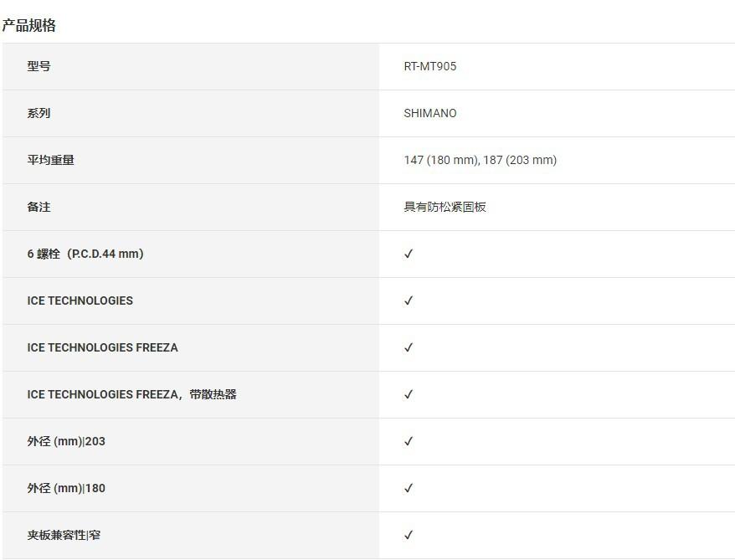
Task: Select the model value RT-MT905
Action: click(x=430, y=66)
